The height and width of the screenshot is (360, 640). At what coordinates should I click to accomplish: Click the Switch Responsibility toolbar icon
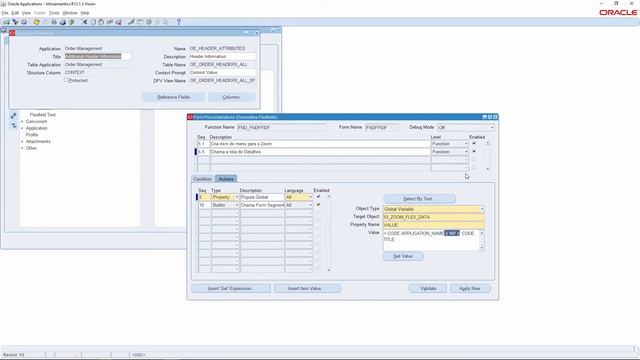(54, 22)
